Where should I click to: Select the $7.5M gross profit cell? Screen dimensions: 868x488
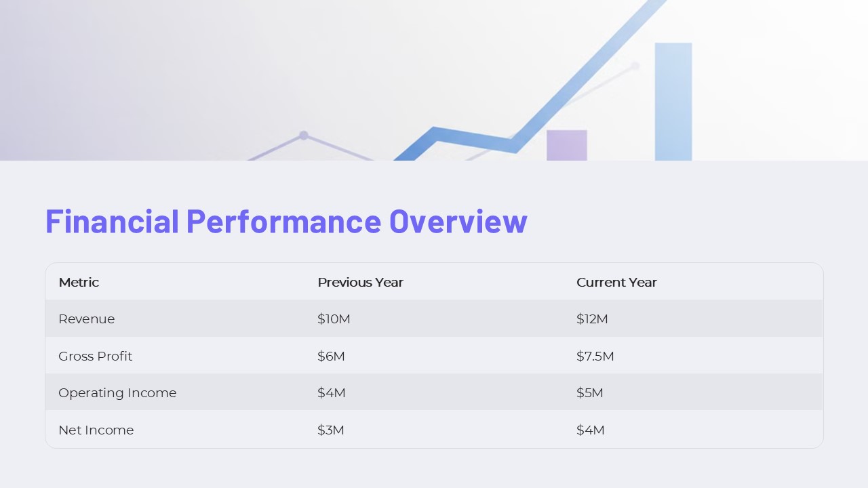tap(595, 356)
